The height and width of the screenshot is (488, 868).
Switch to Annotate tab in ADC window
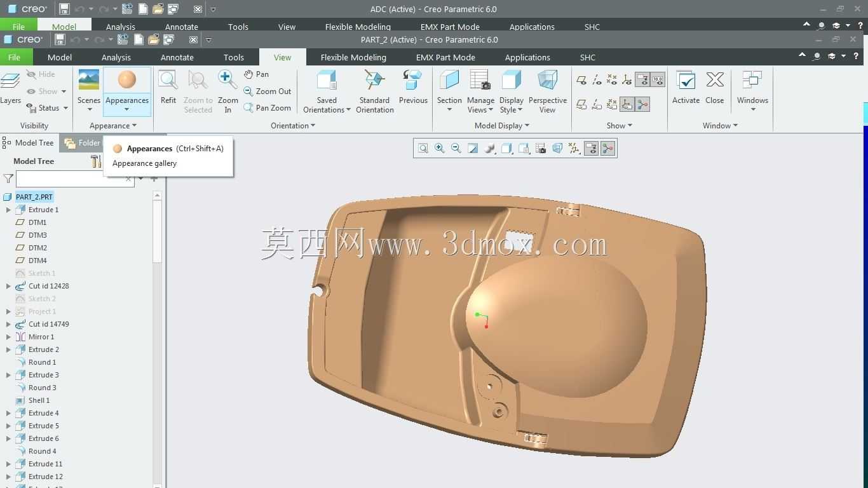coord(182,27)
